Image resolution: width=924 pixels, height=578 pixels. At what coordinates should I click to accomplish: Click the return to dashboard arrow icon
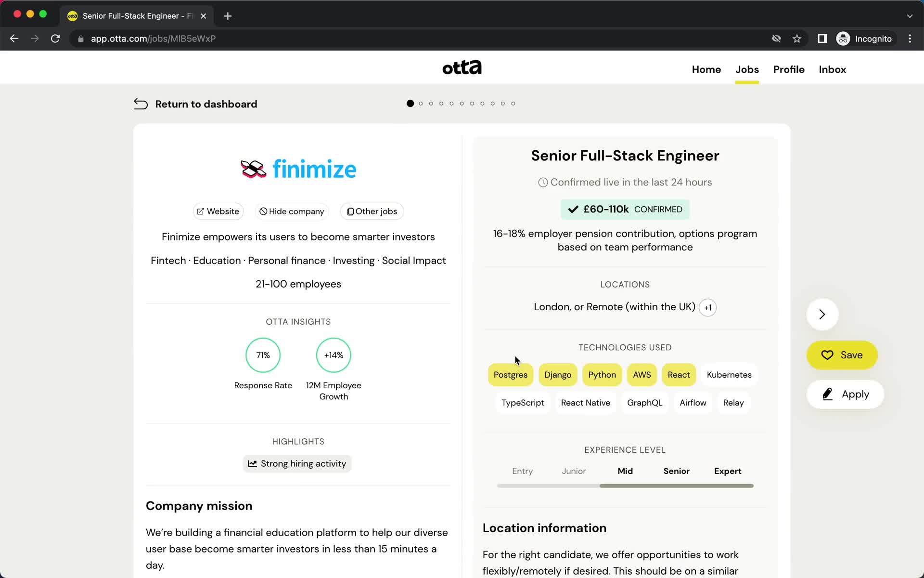(x=141, y=103)
